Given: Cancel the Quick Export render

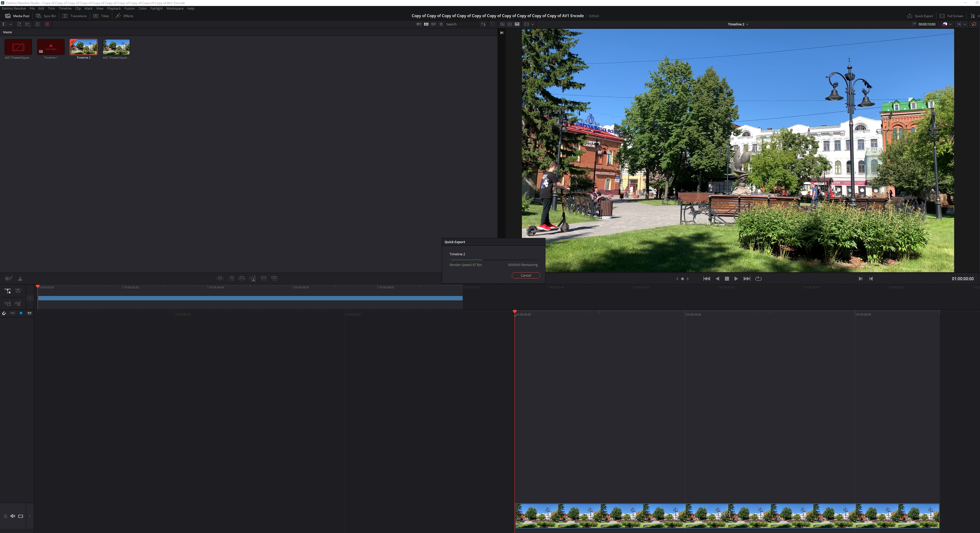Looking at the screenshot, I should pyautogui.click(x=526, y=275).
